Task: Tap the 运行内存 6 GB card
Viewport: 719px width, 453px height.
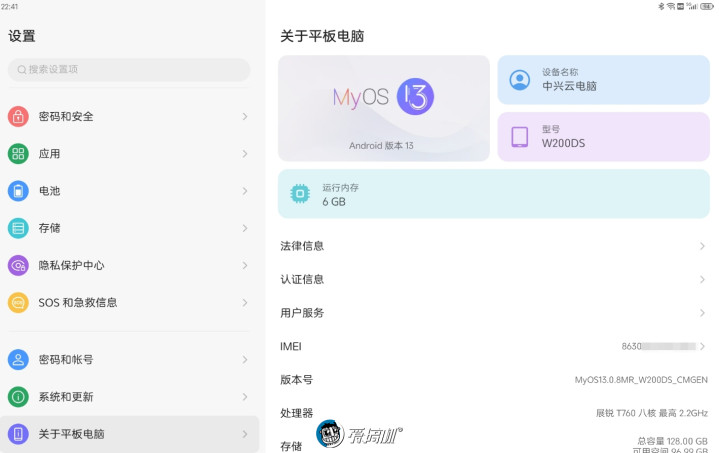Action: coord(493,194)
